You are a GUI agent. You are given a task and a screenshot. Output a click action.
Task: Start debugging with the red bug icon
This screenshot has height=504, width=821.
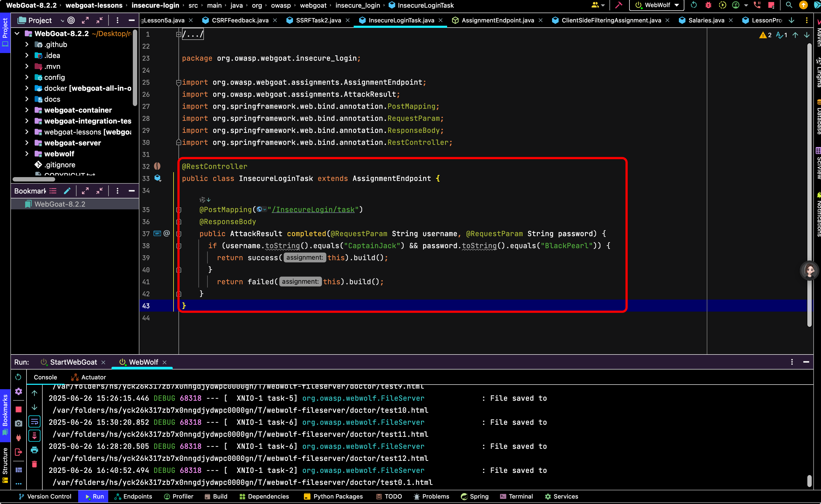(708, 5)
